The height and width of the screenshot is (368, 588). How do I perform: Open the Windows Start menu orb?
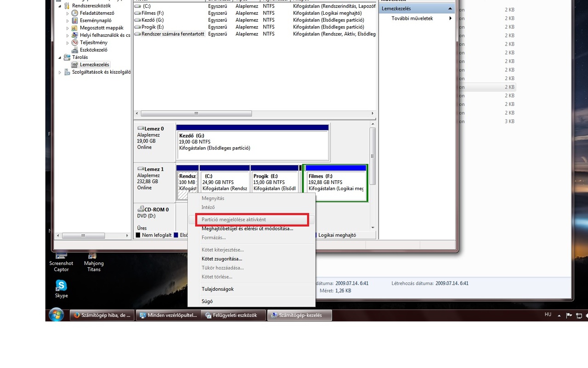click(57, 315)
